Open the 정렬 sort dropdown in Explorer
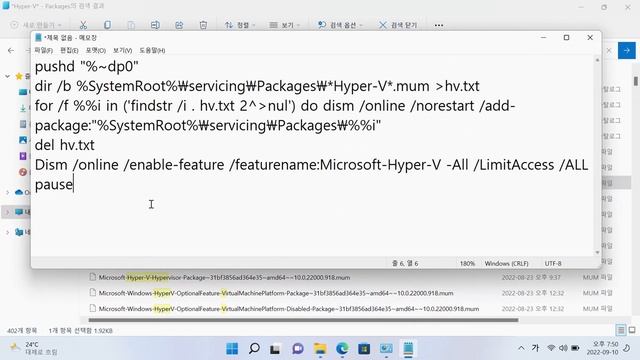This screenshot has height=360, width=640. click(240, 25)
